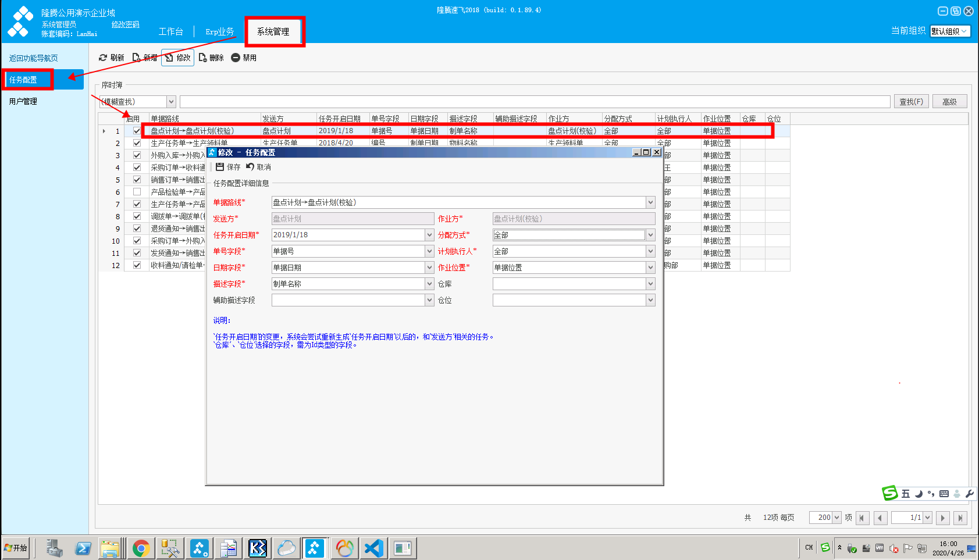Click the 删除 delete toolbar button
The height and width of the screenshot is (560, 979).
click(x=211, y=58)
